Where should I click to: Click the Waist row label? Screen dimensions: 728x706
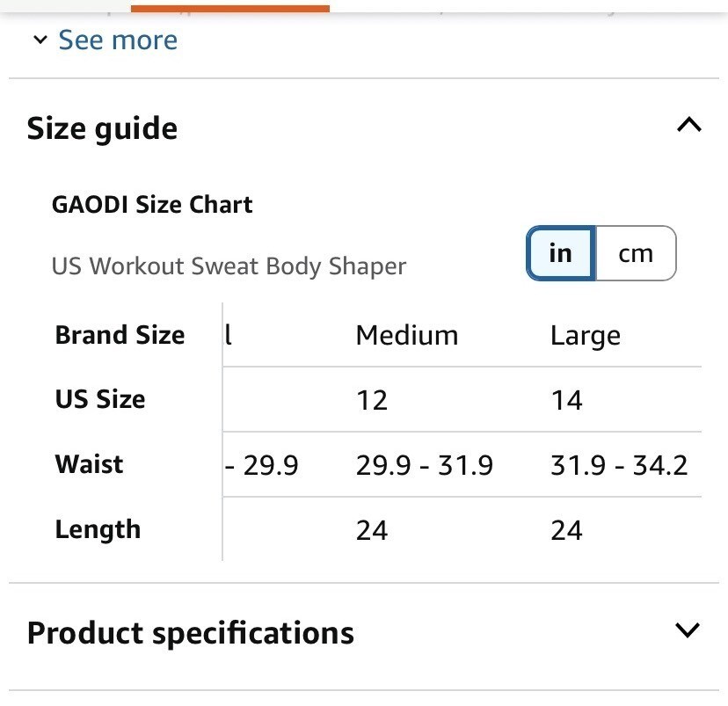pos(90,464)
